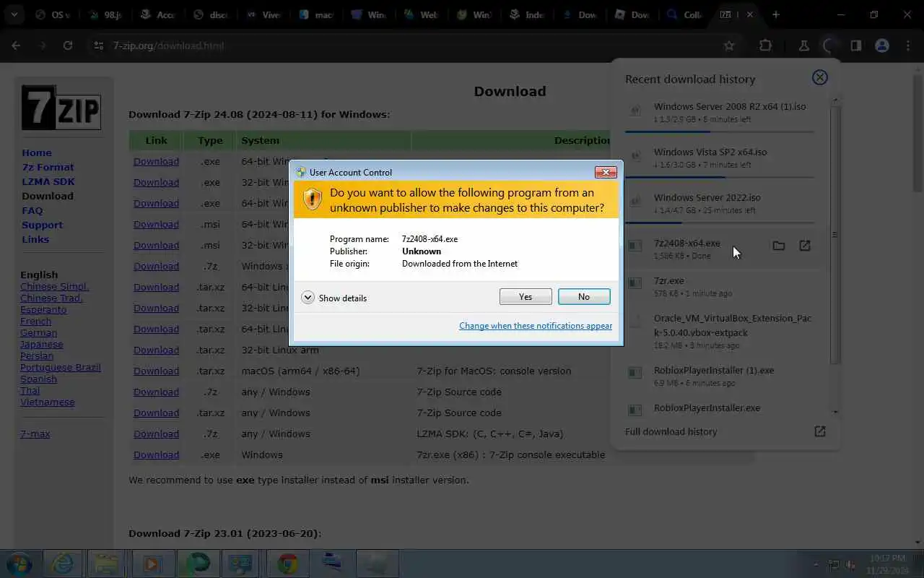
Task: Open the Chrome three-dot menu
Action: tap(908, 46)
